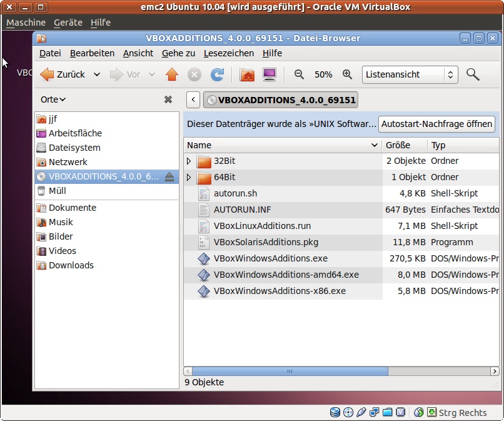This screenshot has height=421, width=504.
Task: Open the Zurück history dropdown arrow
Action: pos(97,74)
